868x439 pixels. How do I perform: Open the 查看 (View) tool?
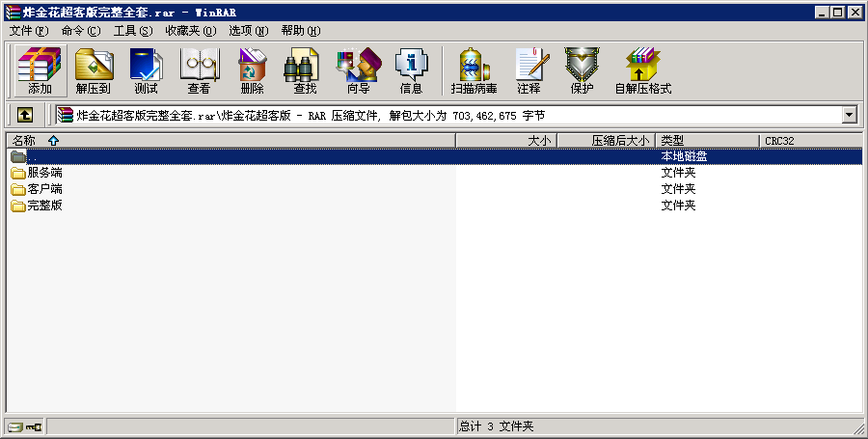coord(200,70)
